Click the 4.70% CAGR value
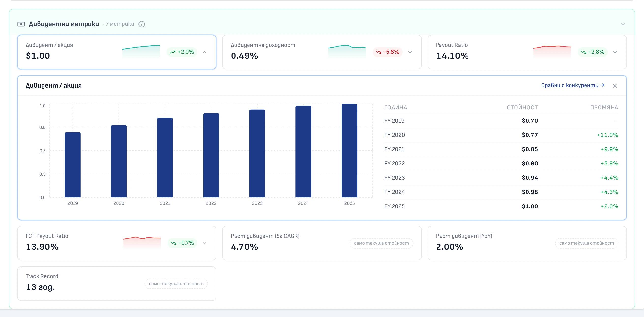This screenshot has width=644, height=317. pyautogui.click(x=244, y=247)
